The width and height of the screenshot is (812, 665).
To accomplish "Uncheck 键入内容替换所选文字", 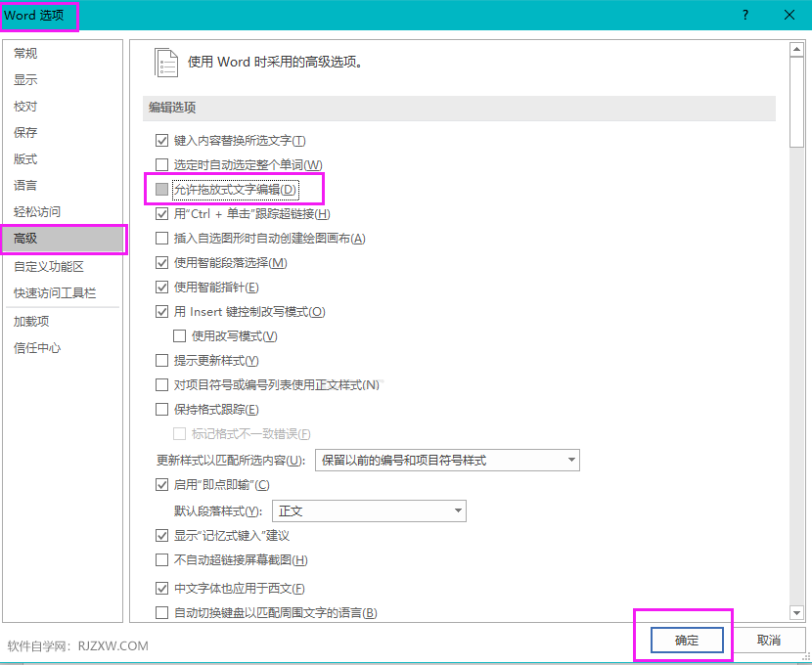I will click(161, 140).
